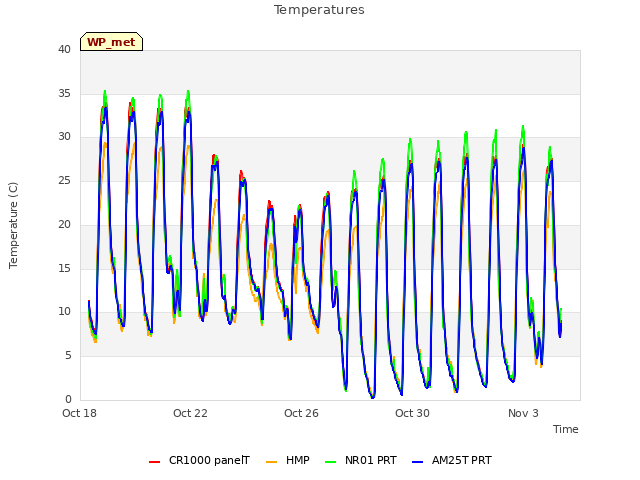This screenshot has width=640, height=480.
Task: Click the 35 y-axis tick label
Action: (64, 93)
